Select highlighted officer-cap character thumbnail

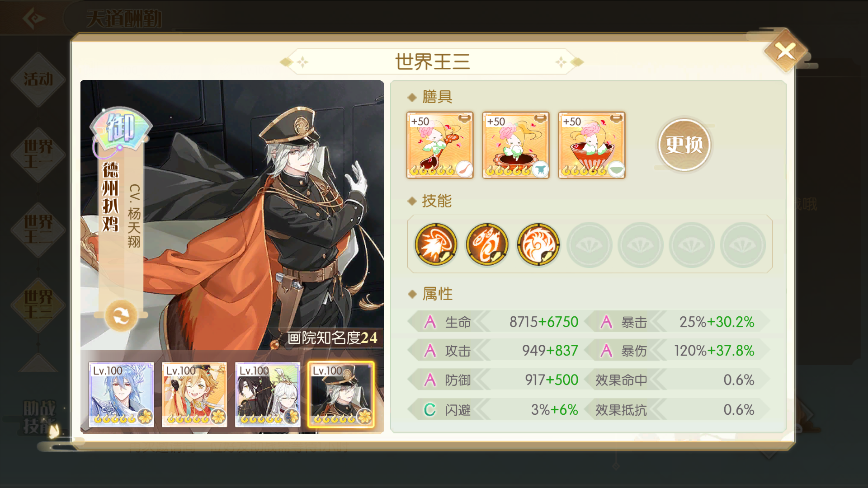tap(341, 394)
